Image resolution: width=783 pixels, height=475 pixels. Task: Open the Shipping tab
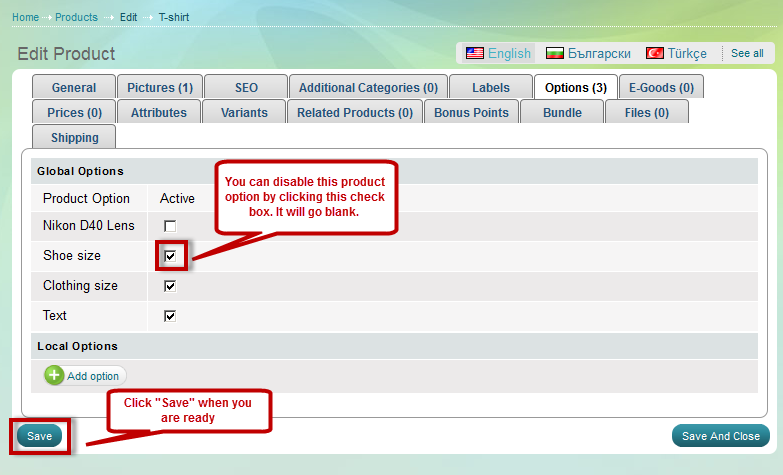click(x=75, y=138)
